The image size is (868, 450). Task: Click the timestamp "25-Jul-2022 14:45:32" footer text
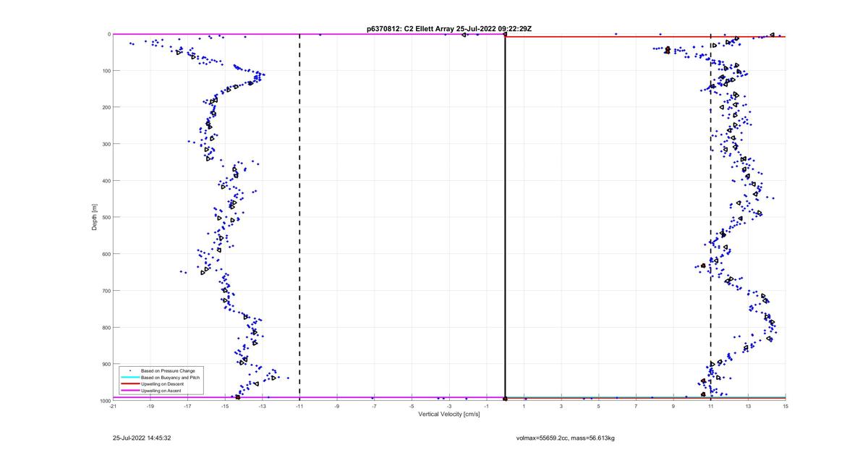click(x=142, y=438)
